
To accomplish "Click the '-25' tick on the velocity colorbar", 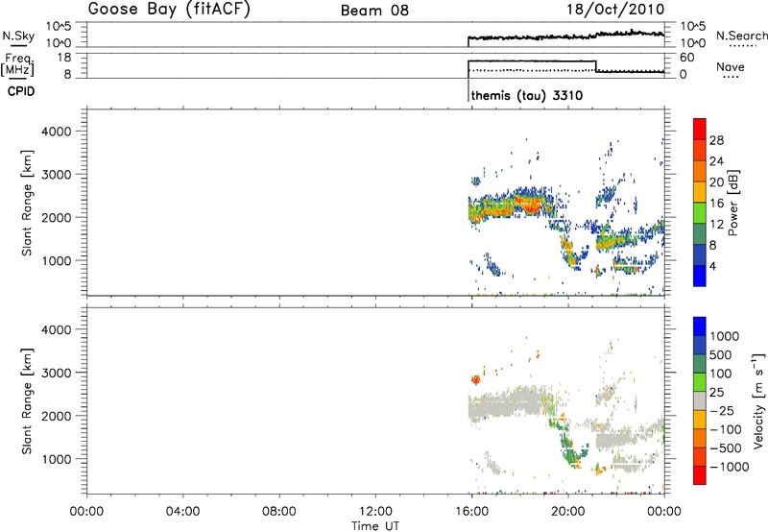I will [x=722, y=411].
